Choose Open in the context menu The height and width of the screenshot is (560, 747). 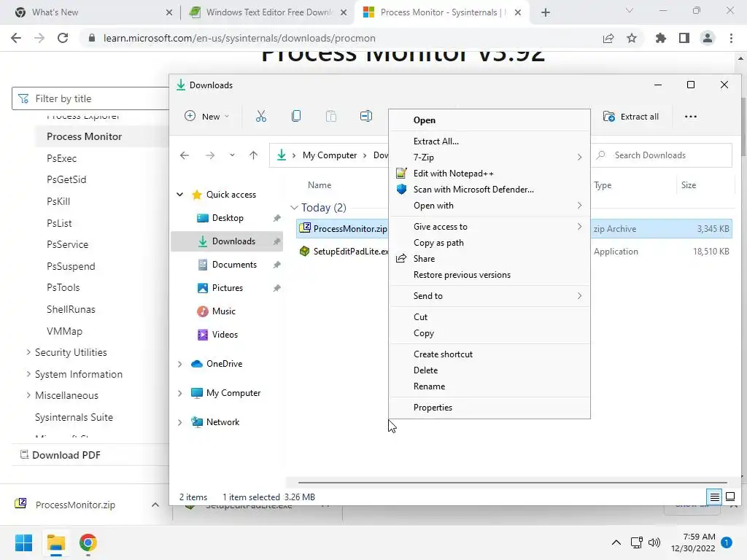point(489,120)
